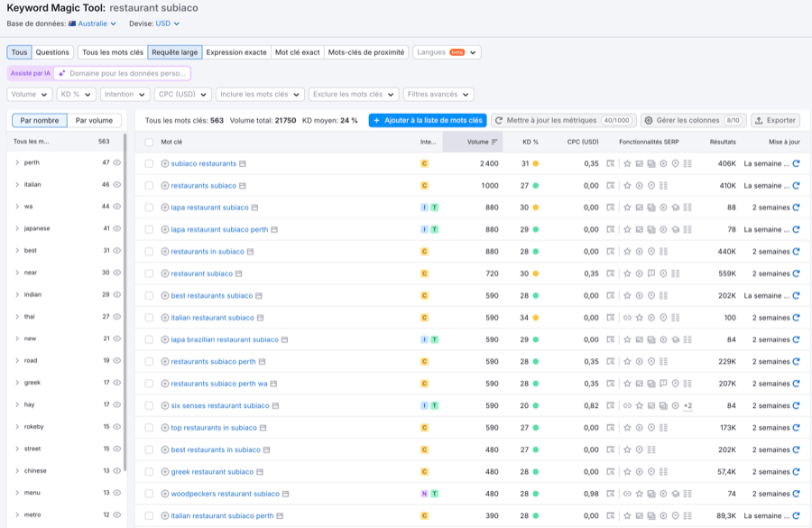Open the six senses restaurant subiaco link

click(x=220, y=406)
